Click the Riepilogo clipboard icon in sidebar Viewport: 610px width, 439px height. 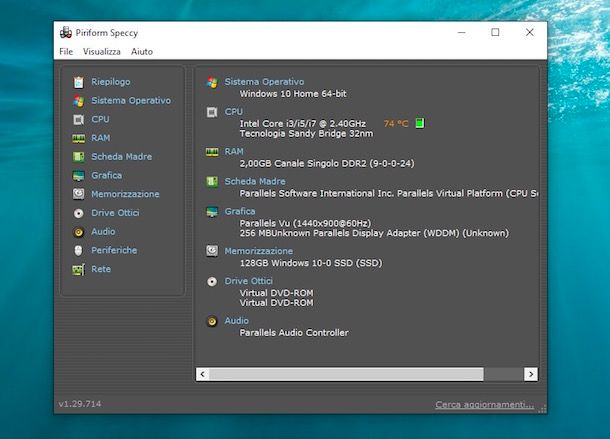(78, 82)
